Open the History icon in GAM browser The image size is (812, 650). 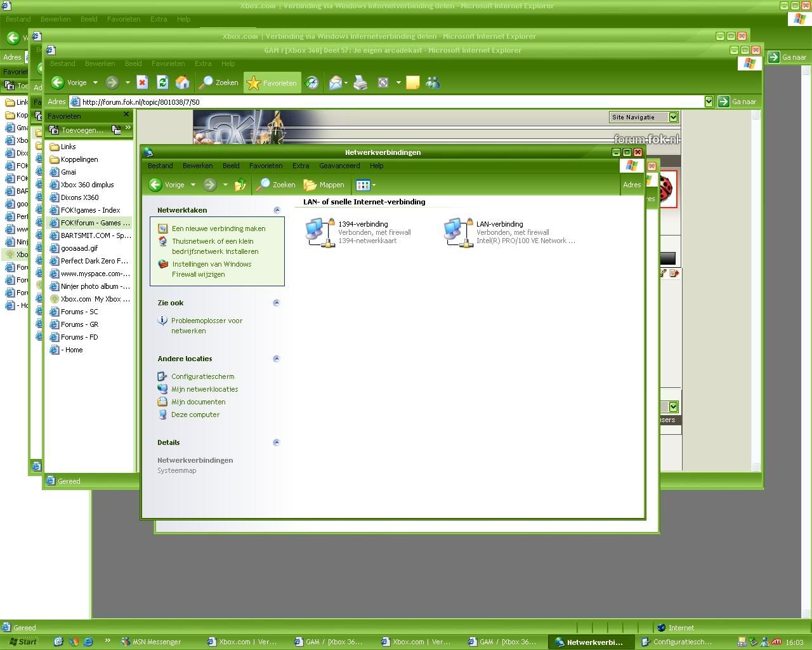pos(311,83)
